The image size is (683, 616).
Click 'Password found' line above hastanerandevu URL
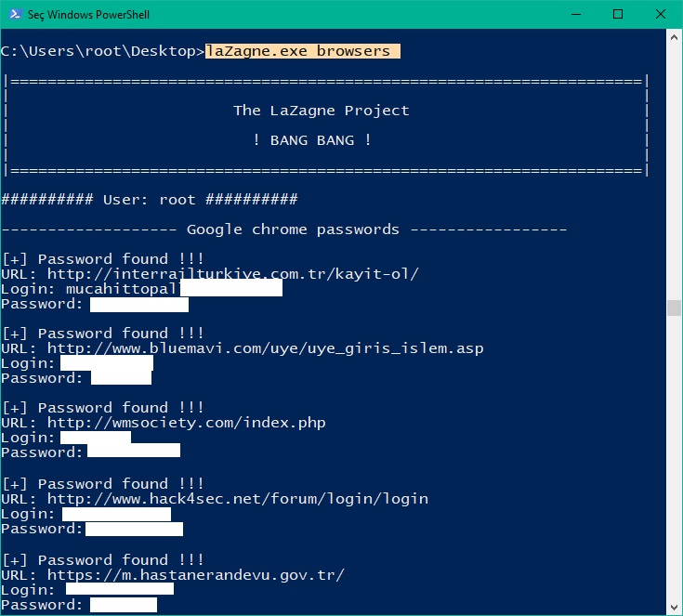pos(103,560)
